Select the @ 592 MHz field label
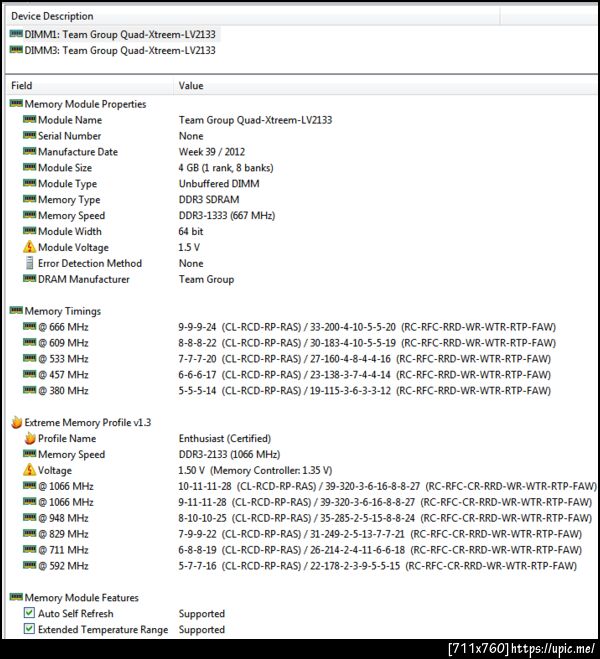600x659 pixels. (63, 566)
